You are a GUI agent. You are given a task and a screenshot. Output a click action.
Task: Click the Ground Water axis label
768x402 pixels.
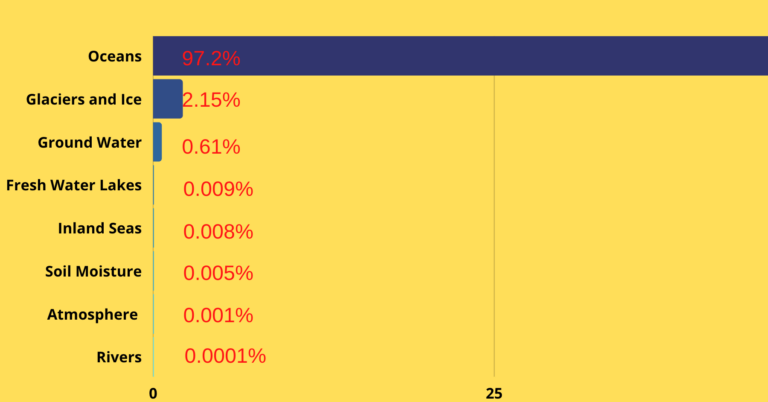89,142
